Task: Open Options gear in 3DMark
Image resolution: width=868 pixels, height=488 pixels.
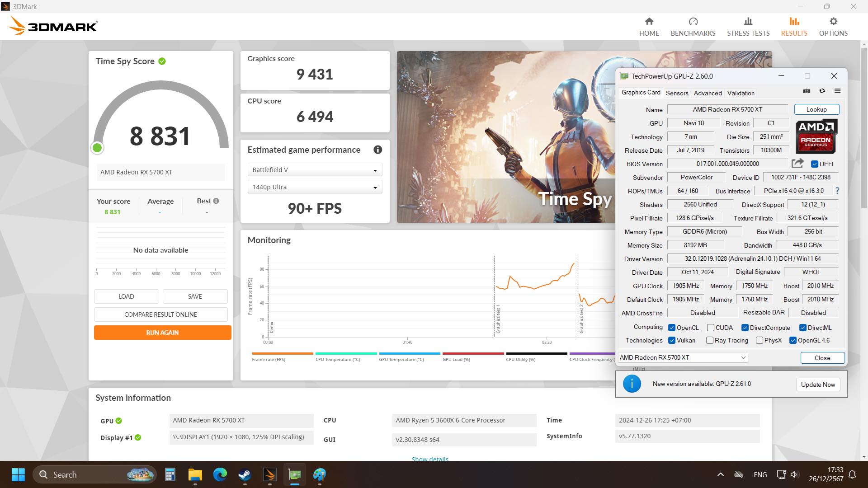Action: tap(833, 22)
